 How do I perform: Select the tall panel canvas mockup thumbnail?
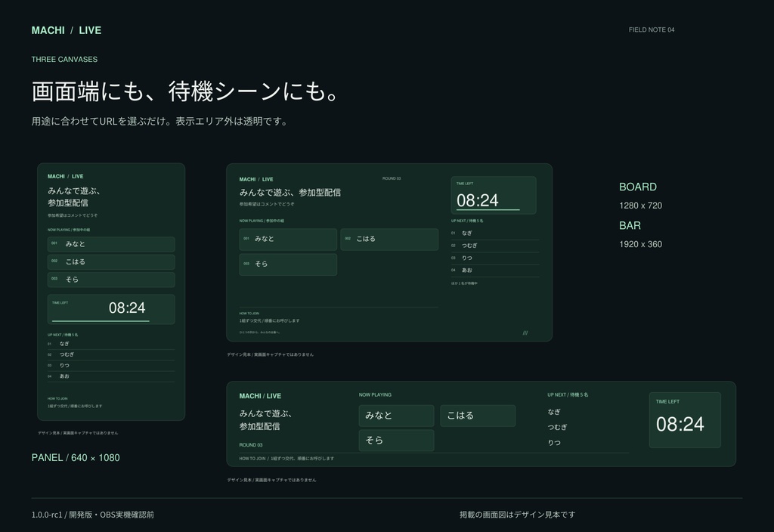[x=111, y=292]
